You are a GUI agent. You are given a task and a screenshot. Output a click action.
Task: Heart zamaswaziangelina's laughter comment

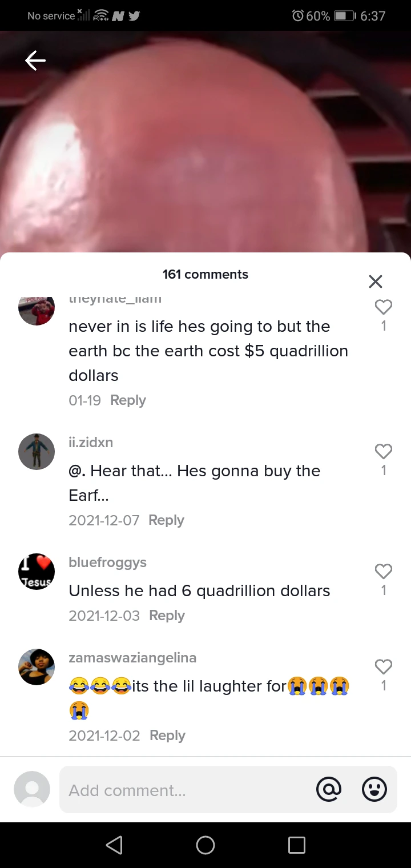click(384, 667)
